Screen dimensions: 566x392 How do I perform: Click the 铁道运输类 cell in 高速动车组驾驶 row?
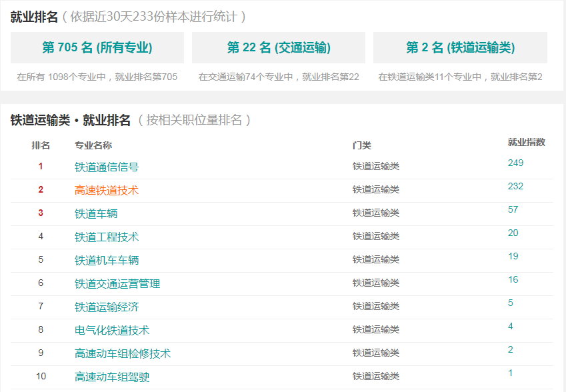pos(376,376)
